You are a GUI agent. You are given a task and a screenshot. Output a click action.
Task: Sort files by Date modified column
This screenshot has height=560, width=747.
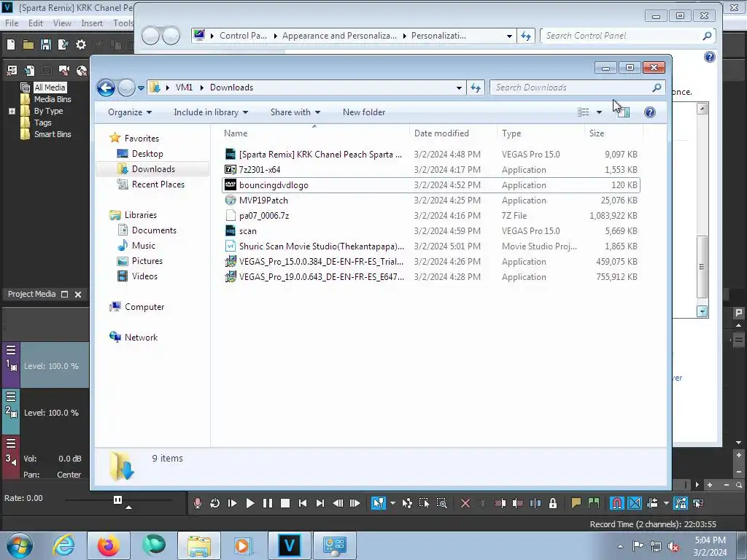[441, 133]
